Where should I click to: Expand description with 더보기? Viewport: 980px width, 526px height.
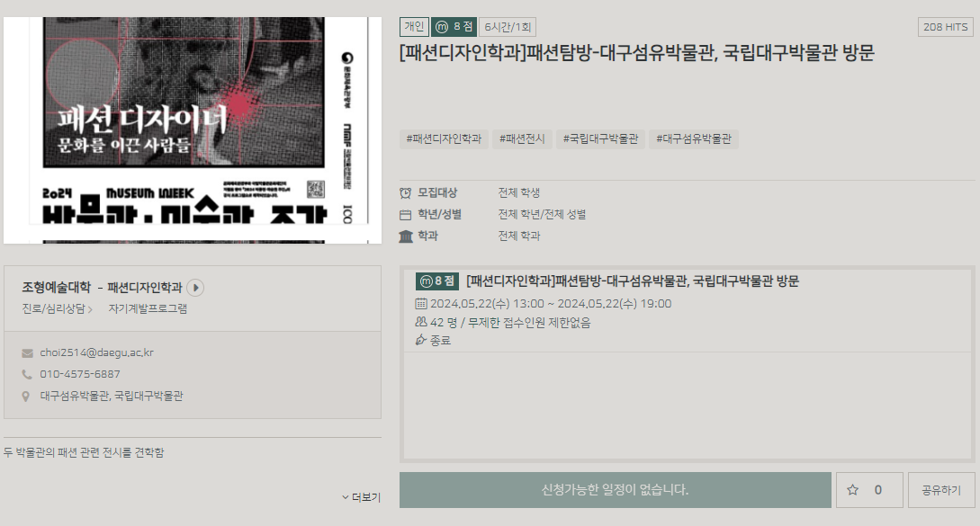[x=361, y=497]
